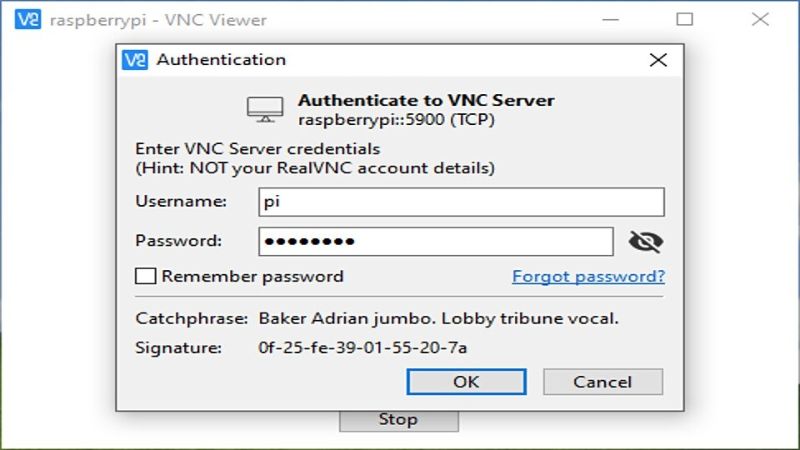Screen dimensions: 800x450
Task: Click the Authentication dialog title text
Action: coord(221,60)
